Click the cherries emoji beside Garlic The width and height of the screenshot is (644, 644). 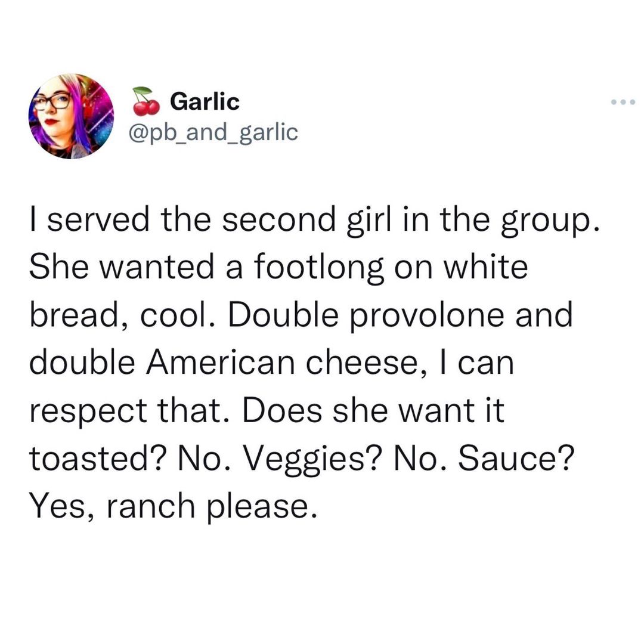[146, 101]
